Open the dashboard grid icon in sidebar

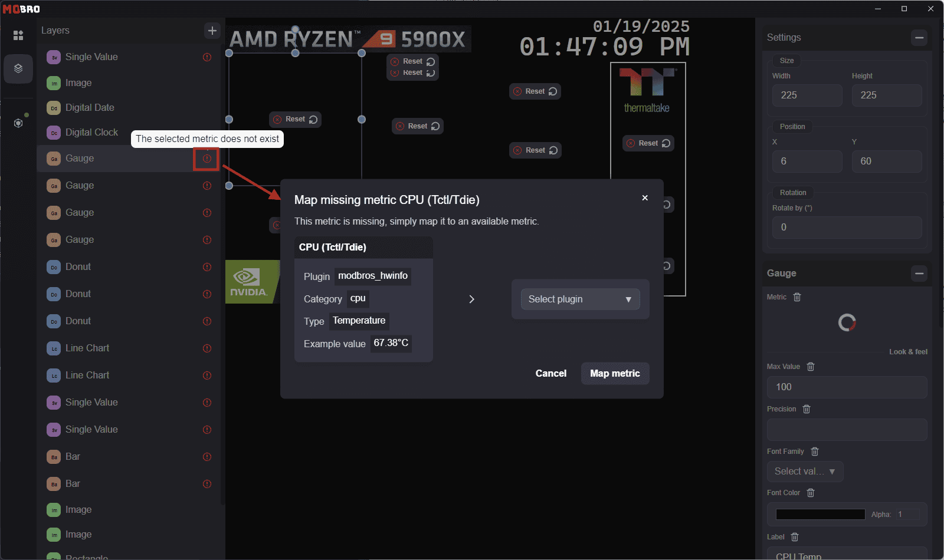[x=18, y=35]
